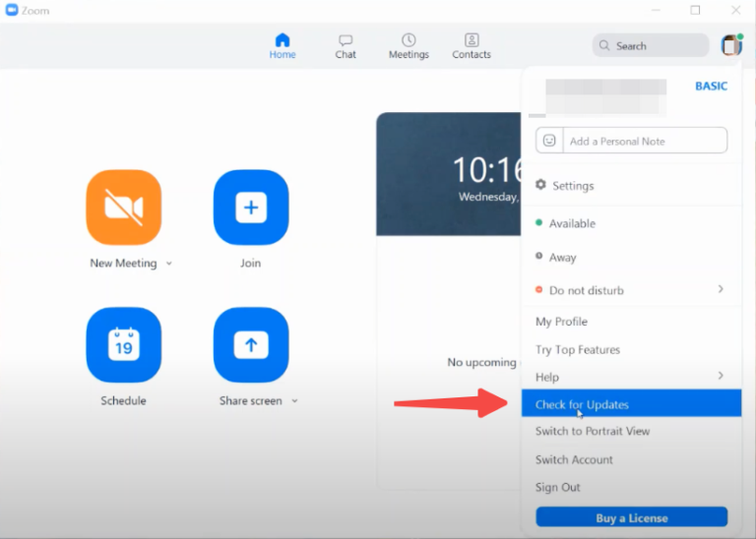The width and height of the screenshot is (756, 539).
Task: Click the orange New Meeting camera icon
Action: [x=124, y=208]
